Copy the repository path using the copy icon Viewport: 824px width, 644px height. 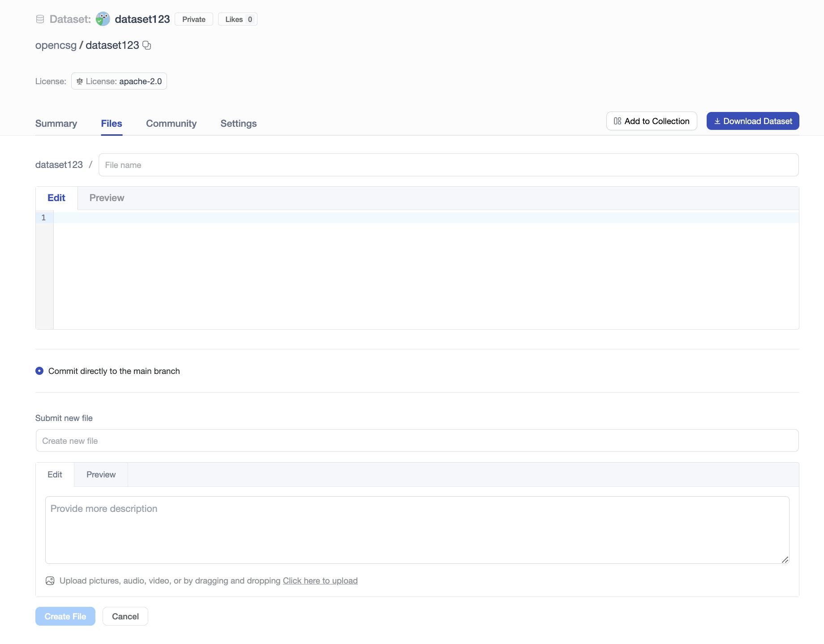[146, 45]
